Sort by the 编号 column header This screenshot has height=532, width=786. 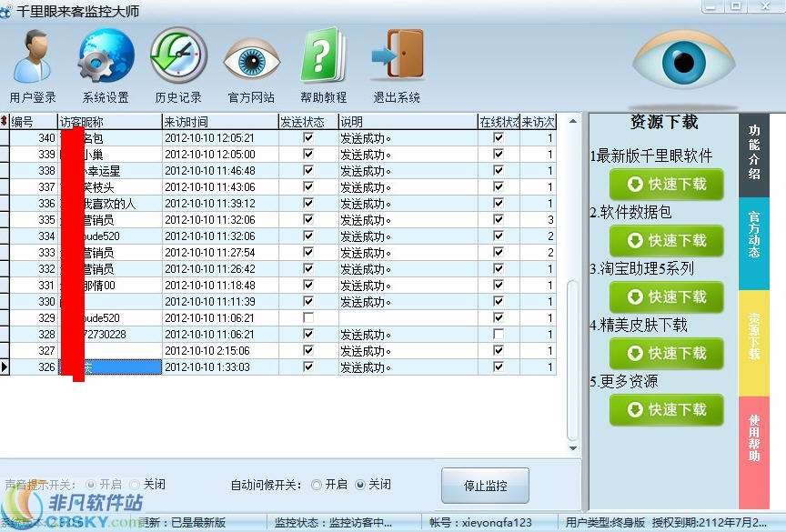[x=33, y=122]
